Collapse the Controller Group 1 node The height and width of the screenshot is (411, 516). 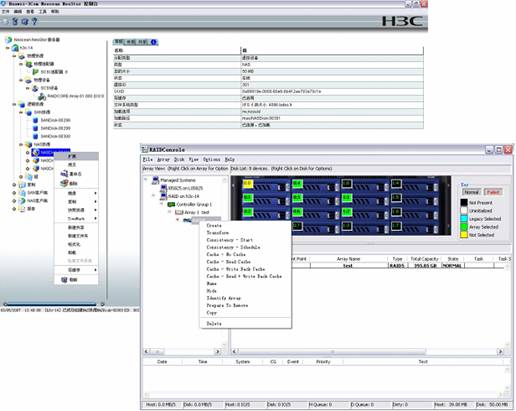tap(162, 204)
